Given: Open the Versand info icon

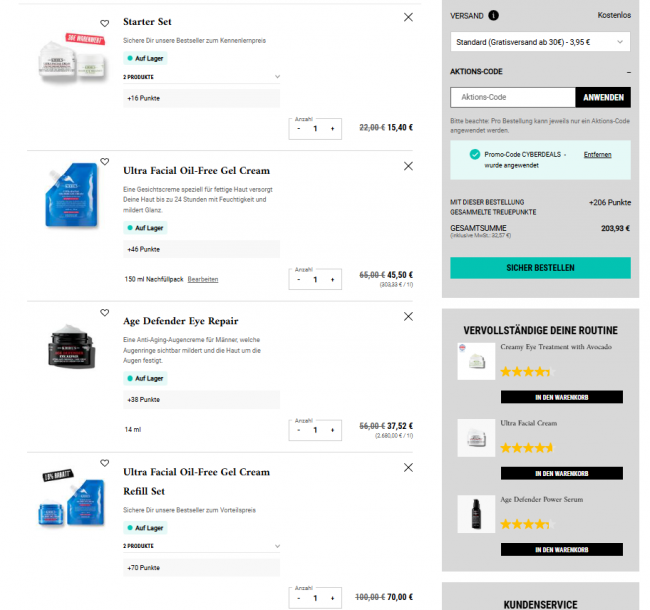Looking at the screenshot, I should (x=494, y=15).
